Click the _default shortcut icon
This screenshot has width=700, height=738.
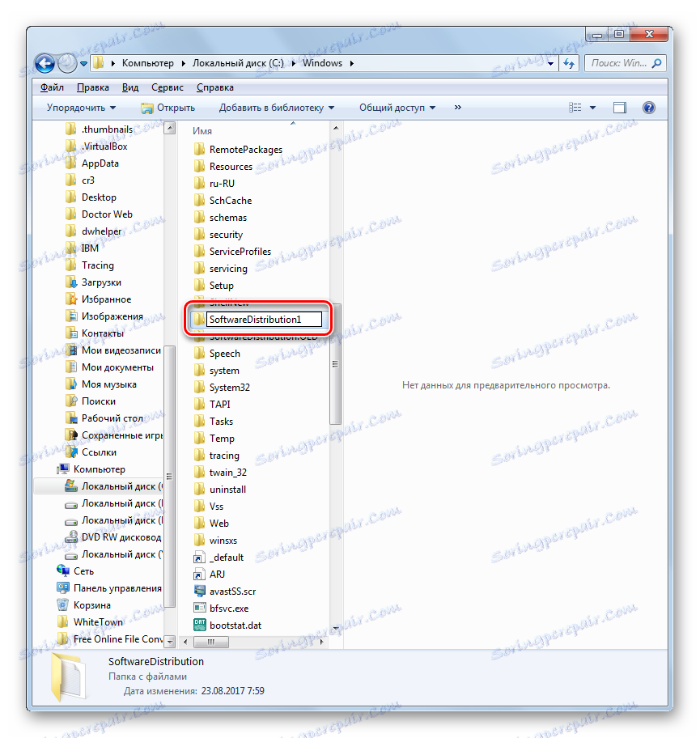click(200, 558)
